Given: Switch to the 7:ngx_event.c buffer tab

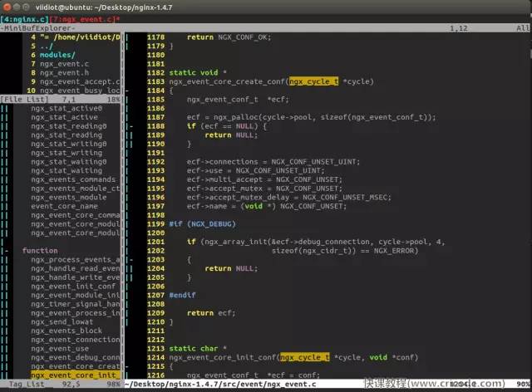Looking at the screenshot, I should click(85, 19).
